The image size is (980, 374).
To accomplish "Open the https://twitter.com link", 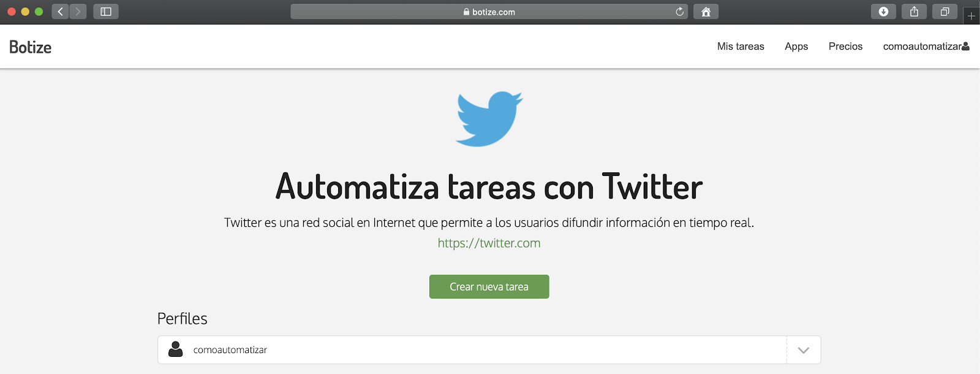I will [x=489, y=243].
